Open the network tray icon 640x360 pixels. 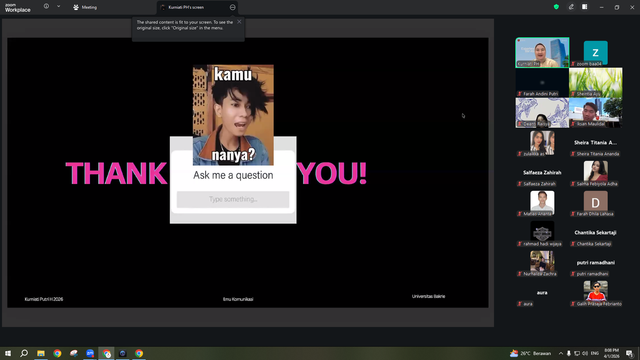click(577, 353)
